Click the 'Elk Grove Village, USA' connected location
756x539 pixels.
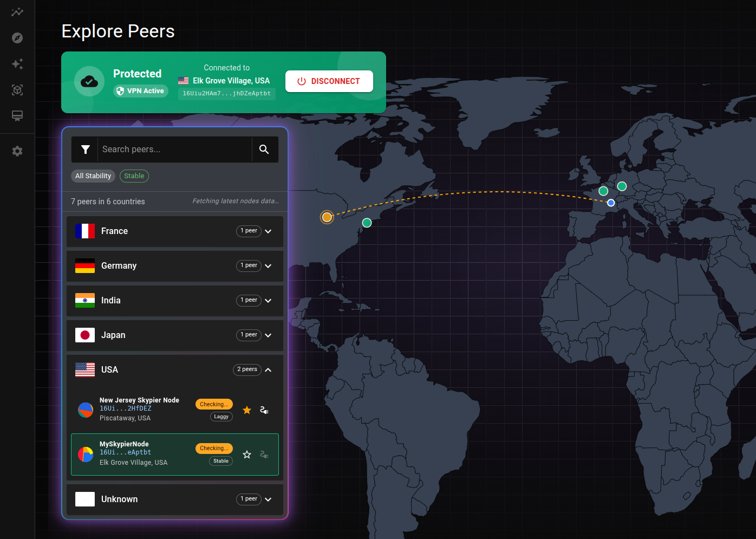pos(231,81)
